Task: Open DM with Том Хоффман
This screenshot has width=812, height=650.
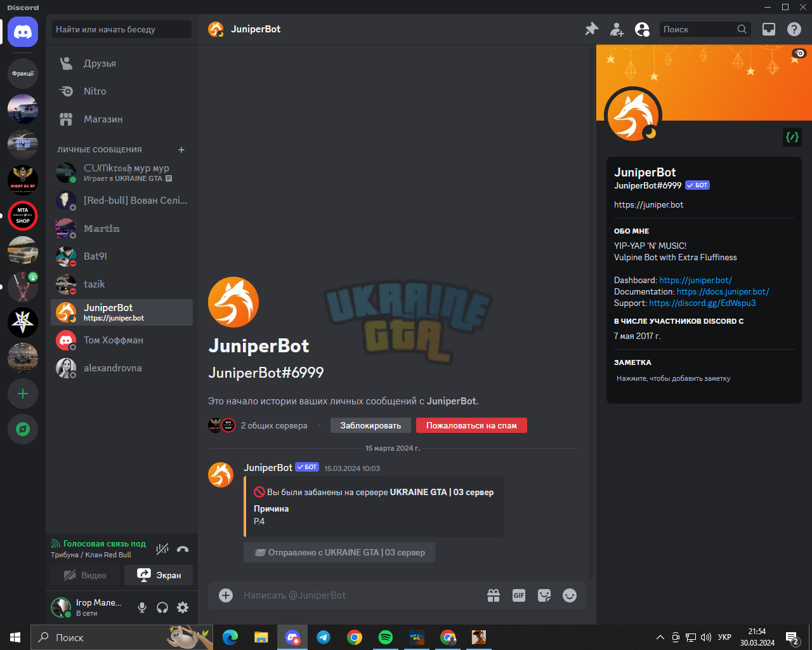Action: tap(122, 340)
